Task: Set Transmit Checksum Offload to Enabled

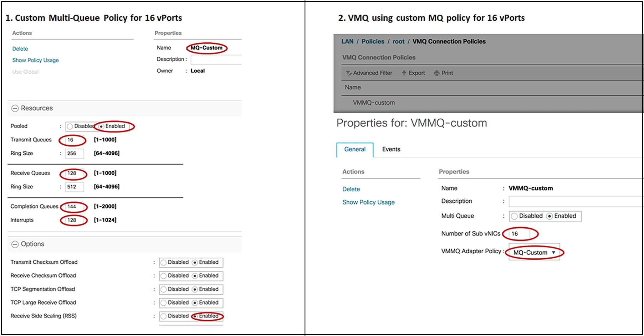Action: tap(195, 263)
